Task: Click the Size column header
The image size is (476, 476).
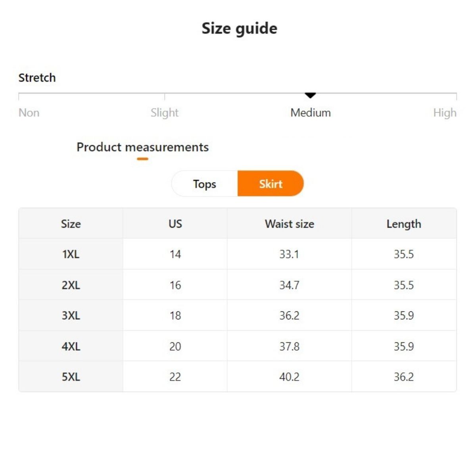Action: tap(71, 224)
